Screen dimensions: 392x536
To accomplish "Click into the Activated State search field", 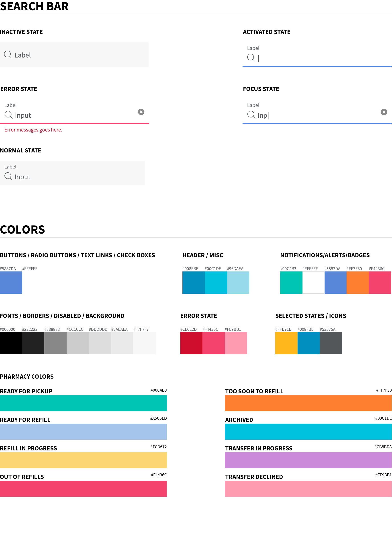I will 317,55.
